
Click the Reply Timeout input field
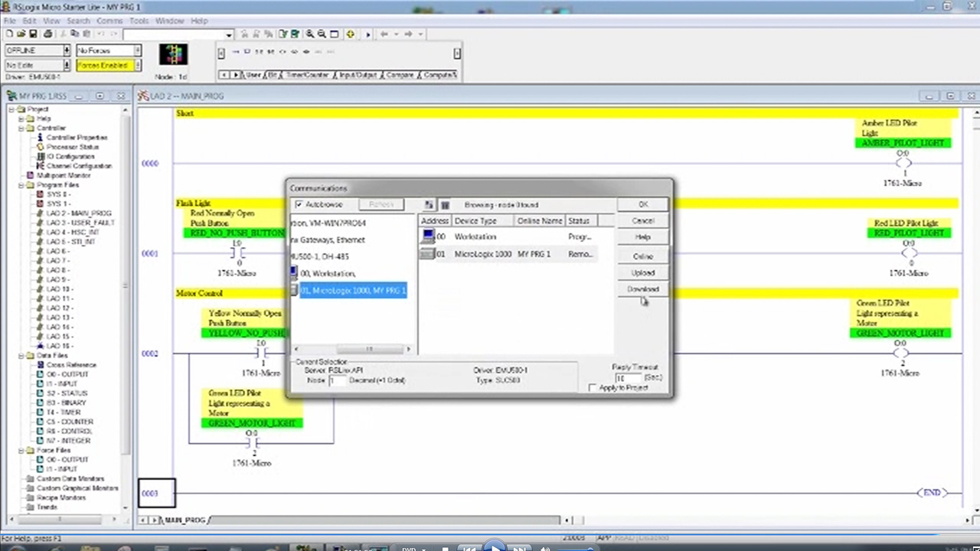[x=629, y=378]
